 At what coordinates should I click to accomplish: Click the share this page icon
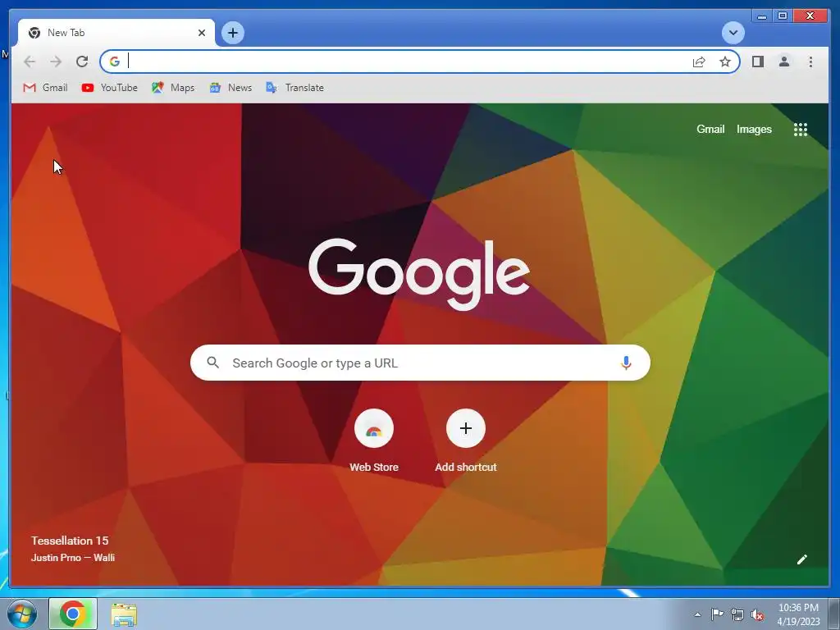[x=699, y=62]
